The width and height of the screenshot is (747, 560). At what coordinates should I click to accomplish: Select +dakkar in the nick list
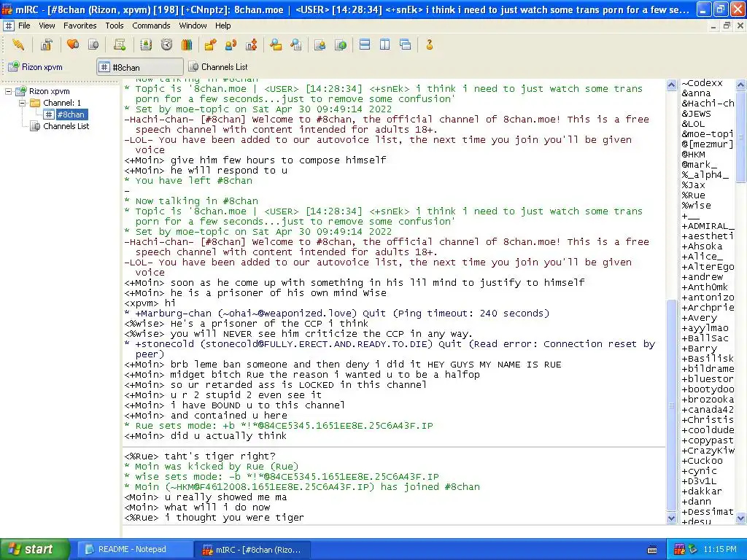(x=702, y=491)
